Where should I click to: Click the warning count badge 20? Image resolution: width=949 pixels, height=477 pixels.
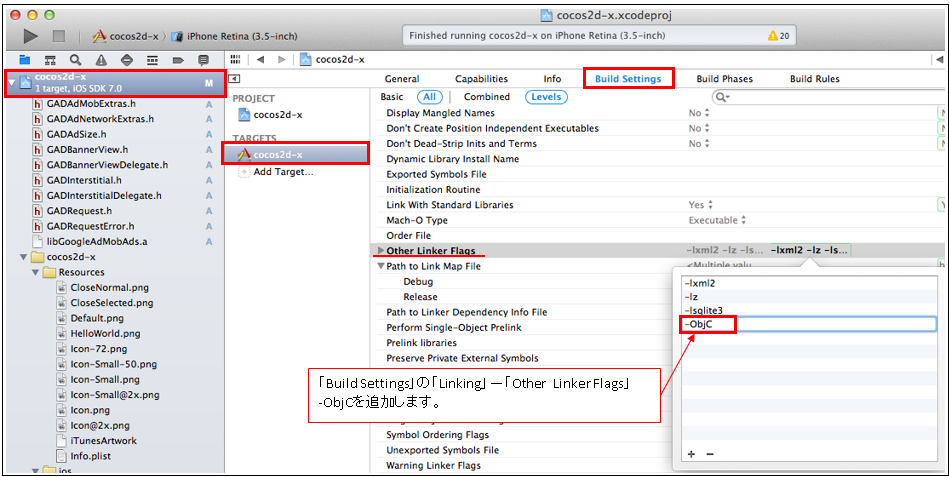pyautogui.click(x=778, y=36)
